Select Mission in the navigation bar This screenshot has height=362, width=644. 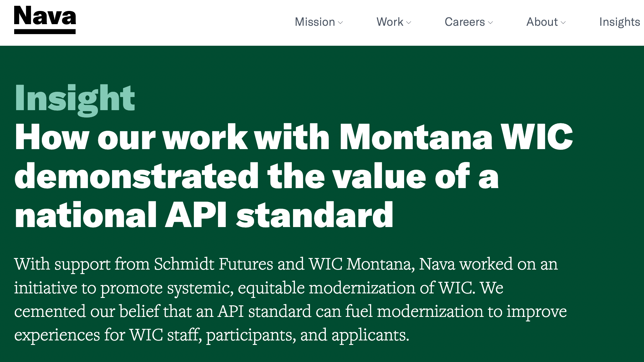click(315, 22)
